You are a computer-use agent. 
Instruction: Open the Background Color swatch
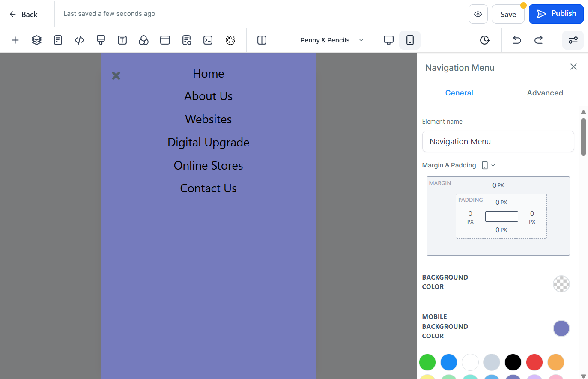pos(561,284)
